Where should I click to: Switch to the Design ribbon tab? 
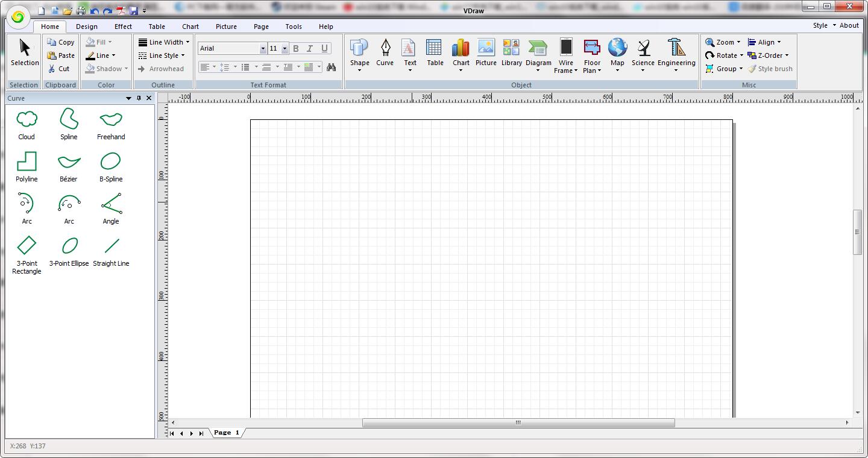[x=87, y=27]
